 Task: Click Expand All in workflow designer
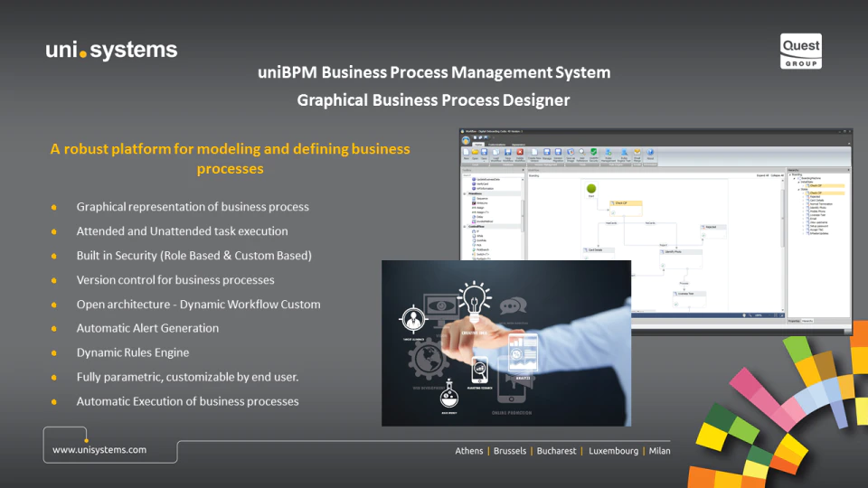point(763,175)
